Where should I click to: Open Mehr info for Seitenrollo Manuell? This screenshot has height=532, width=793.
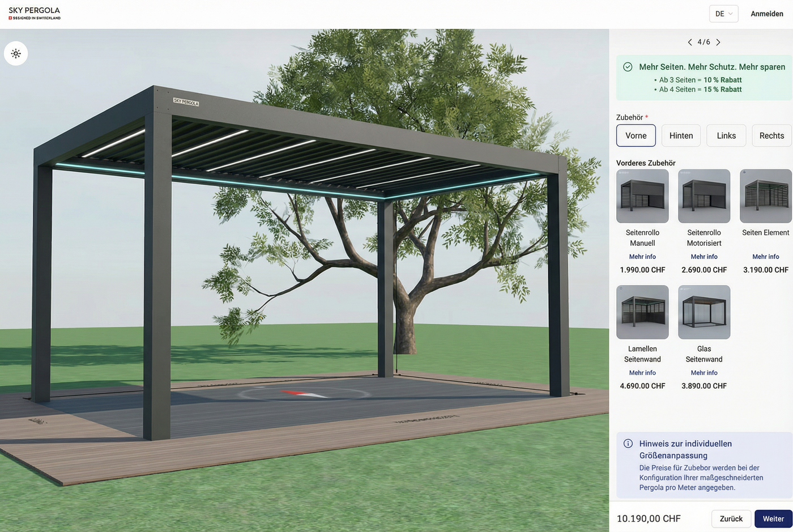click(642, 257)
